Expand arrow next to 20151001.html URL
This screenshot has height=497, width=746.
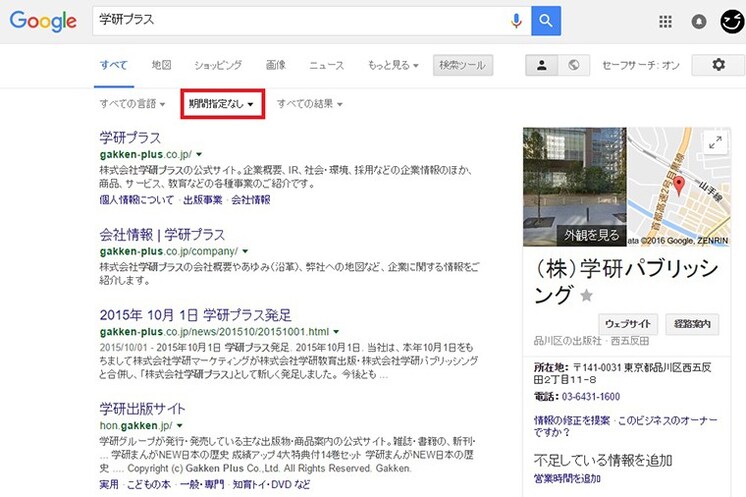(336, 331)
